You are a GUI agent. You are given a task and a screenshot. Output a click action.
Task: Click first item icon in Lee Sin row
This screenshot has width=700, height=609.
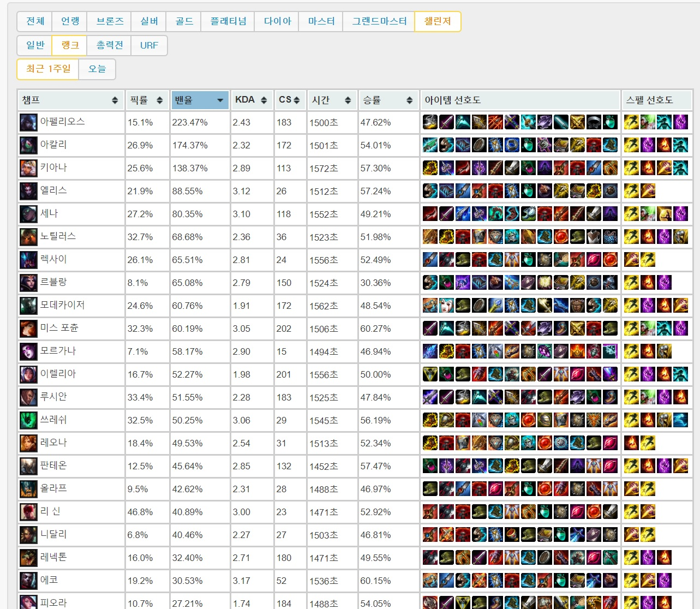pos(430,512)
